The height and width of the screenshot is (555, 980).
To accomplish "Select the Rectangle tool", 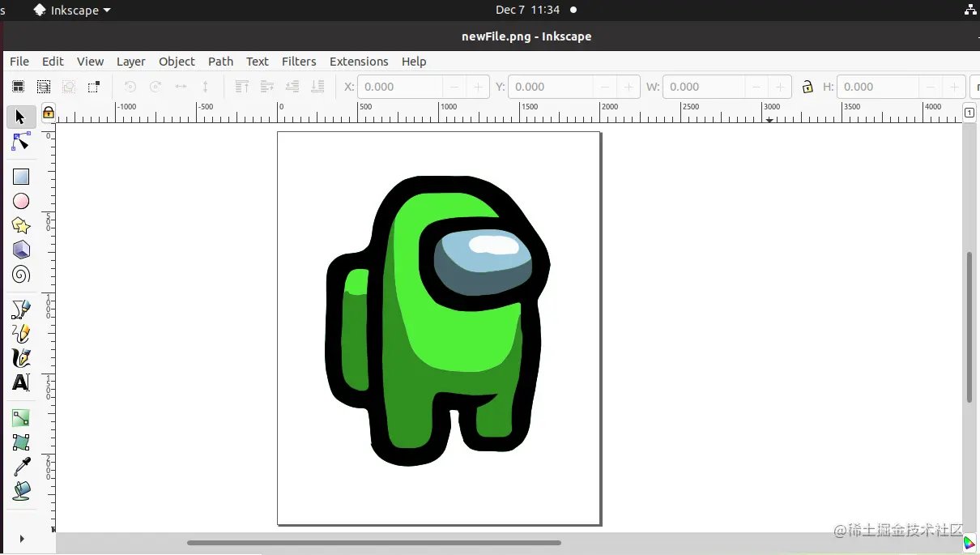I will click(21, 177).
